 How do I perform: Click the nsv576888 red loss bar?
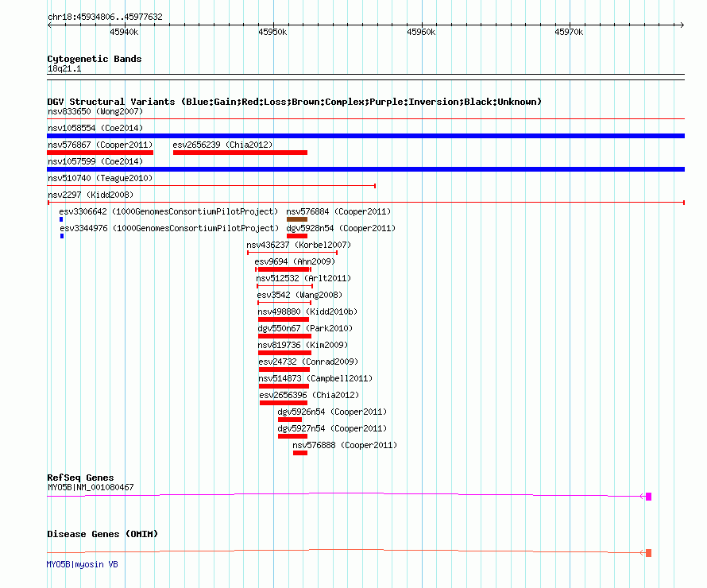(x=300, y=453)
